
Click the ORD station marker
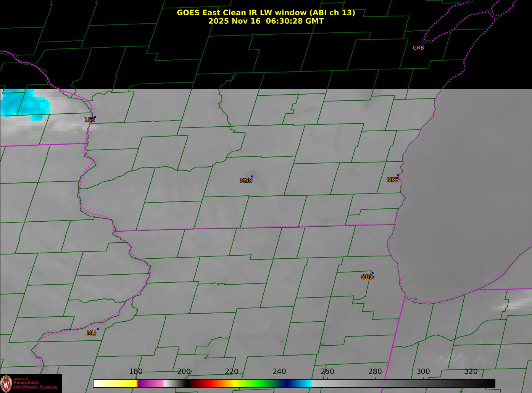pyautogui.click(x=372, y=273)
